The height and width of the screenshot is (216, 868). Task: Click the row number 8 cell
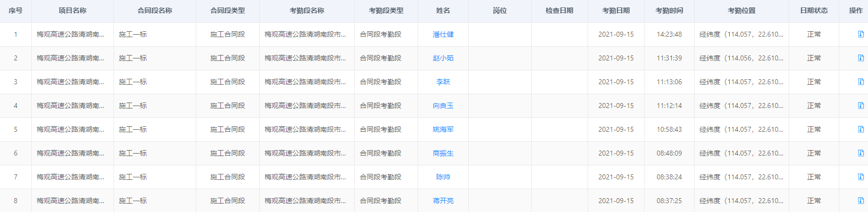(x=15, y=201)
